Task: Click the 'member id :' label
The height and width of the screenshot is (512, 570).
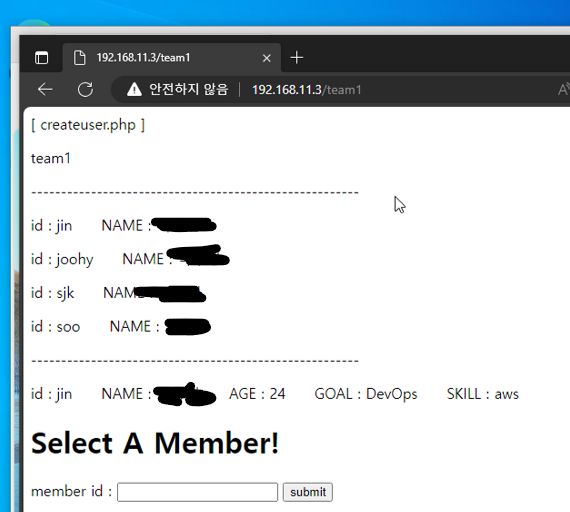Action: (x=71, y=492)
